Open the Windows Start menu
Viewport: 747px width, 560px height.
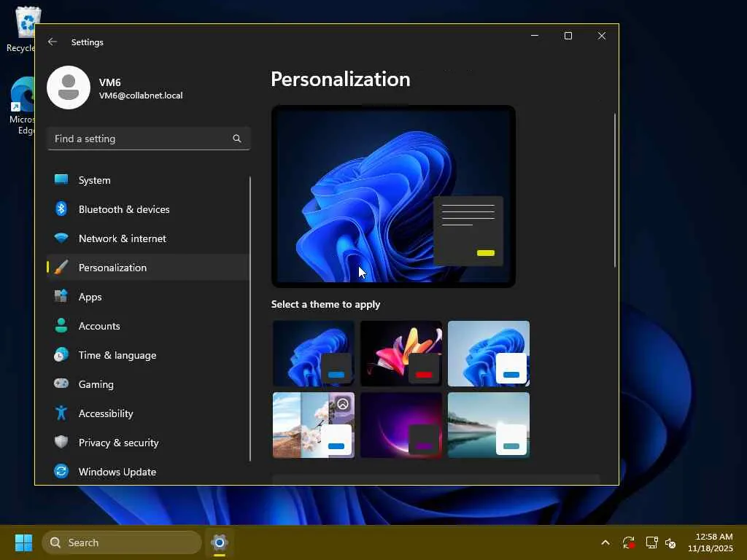click(23, 542)
